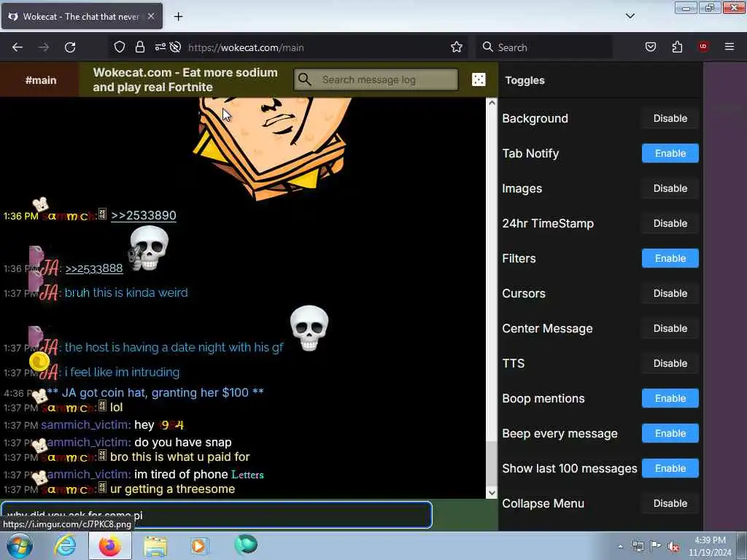Toggle TTS setting
The height and width of the screenshot is (560, 747).
670,363
